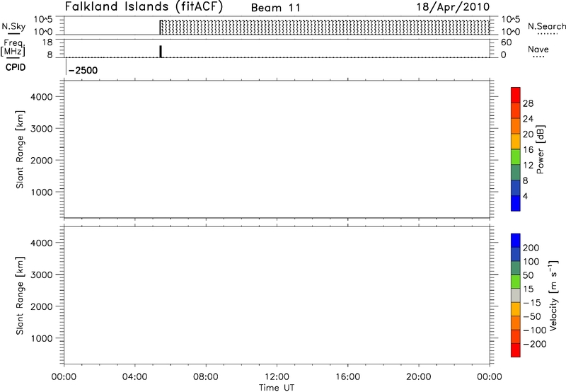This screenshot has height=392, width=566.
Task: Click the 'Freq. [MHz]' label
Action: click(13, 47)
